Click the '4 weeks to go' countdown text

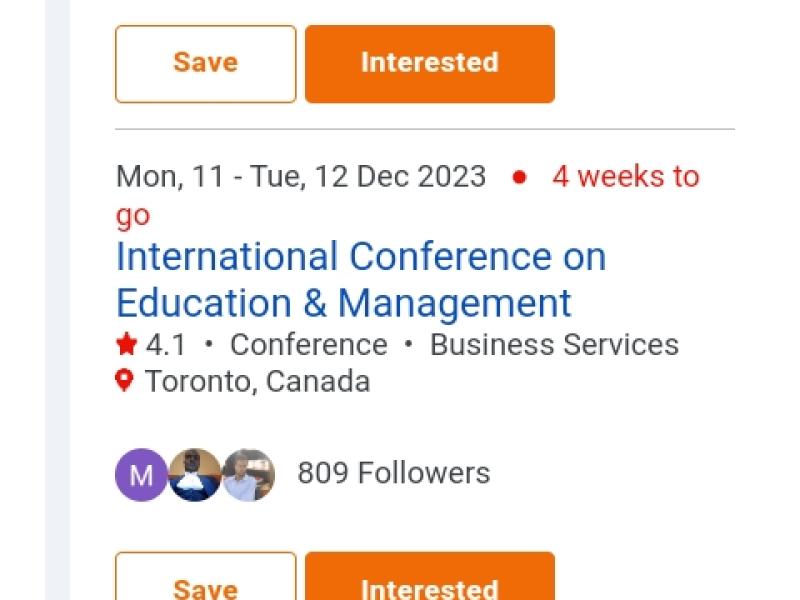[x=625, y=177]
